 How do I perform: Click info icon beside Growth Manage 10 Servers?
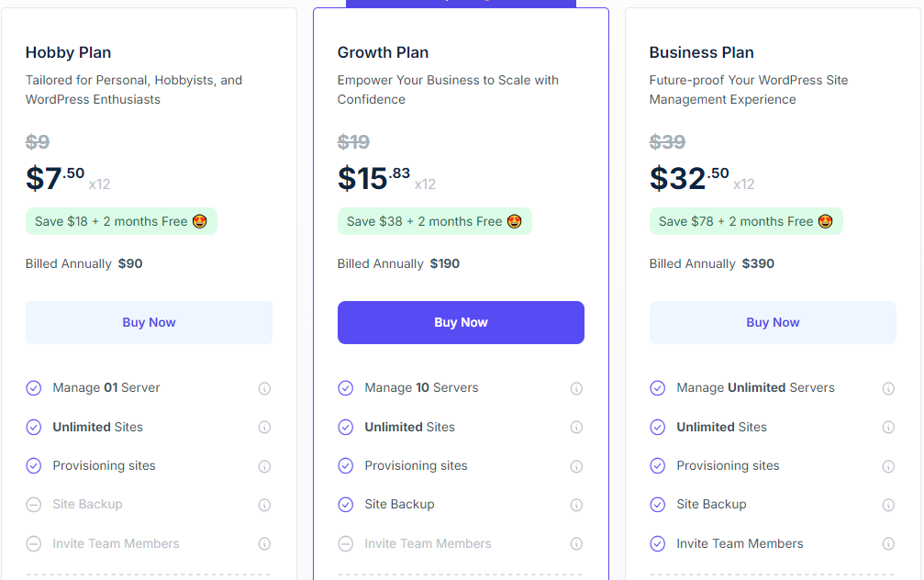pyautogui.click(x=576, y=388)
